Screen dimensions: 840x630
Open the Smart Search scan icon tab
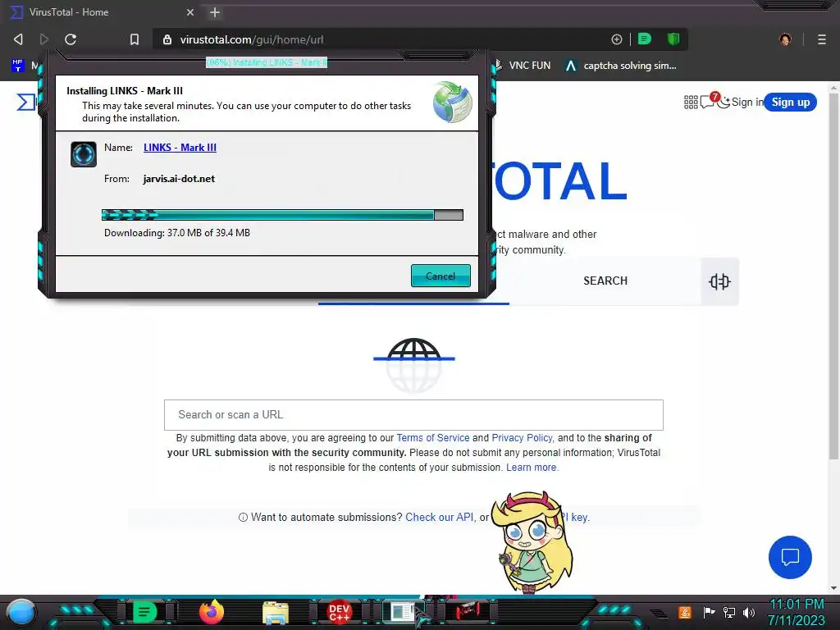(719, 281)
